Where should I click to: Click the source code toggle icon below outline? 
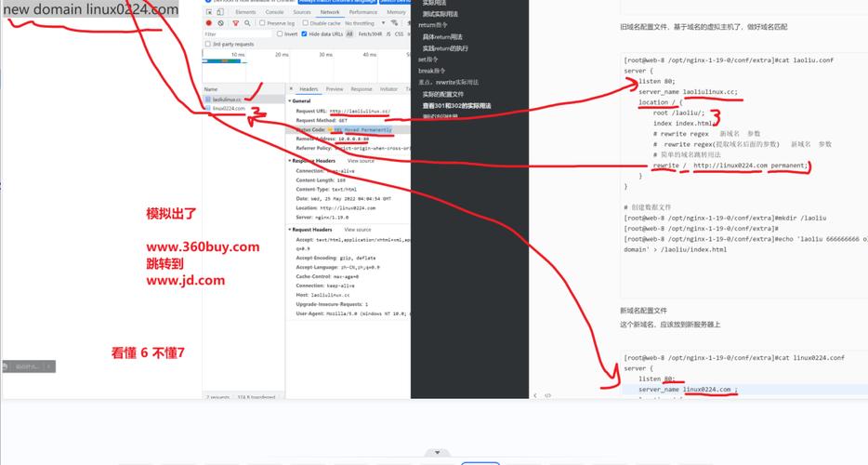(548, 395)
